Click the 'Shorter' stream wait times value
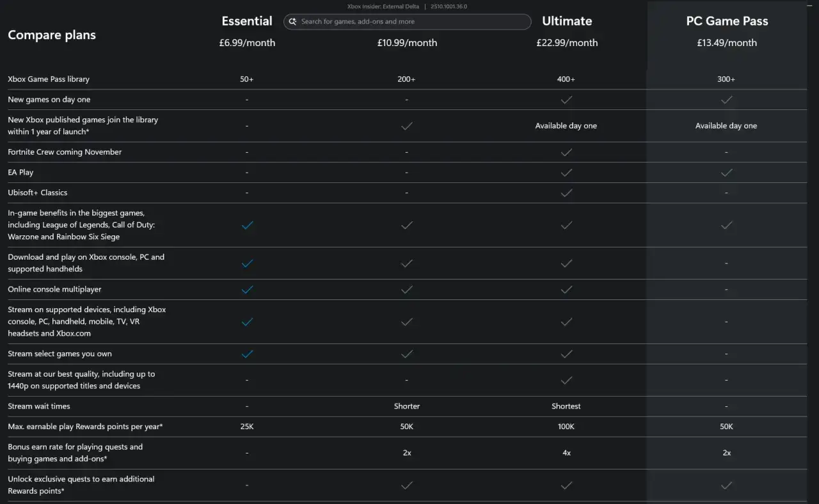819x504 pixels. 407,406
